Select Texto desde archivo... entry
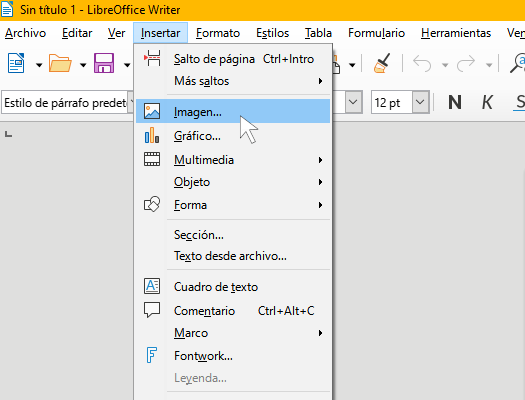This screenshot has height=400, width=525. 233,256
